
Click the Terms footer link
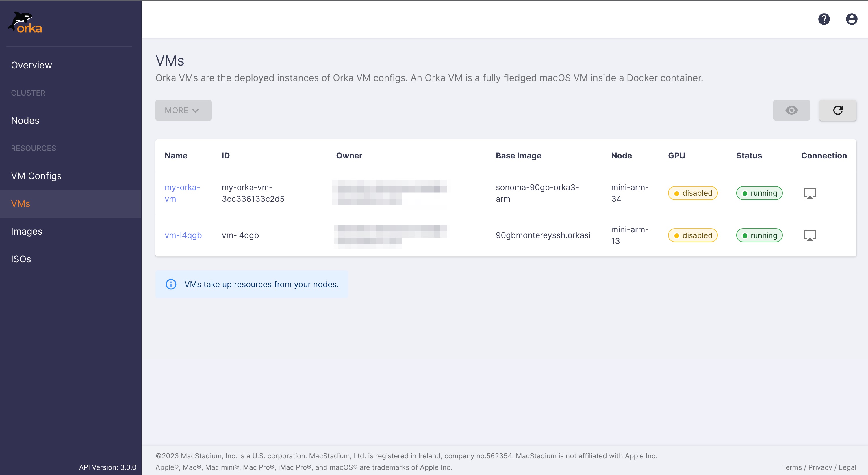(791, 467)
